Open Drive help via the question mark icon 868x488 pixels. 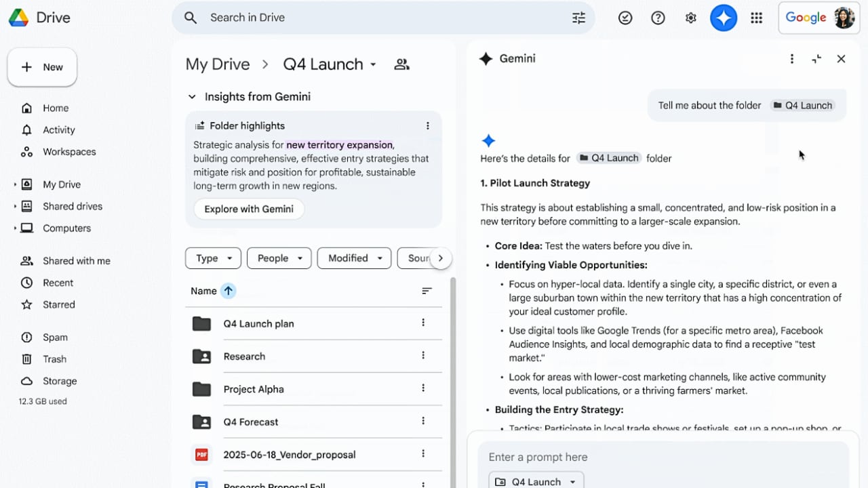coord(658,18)
